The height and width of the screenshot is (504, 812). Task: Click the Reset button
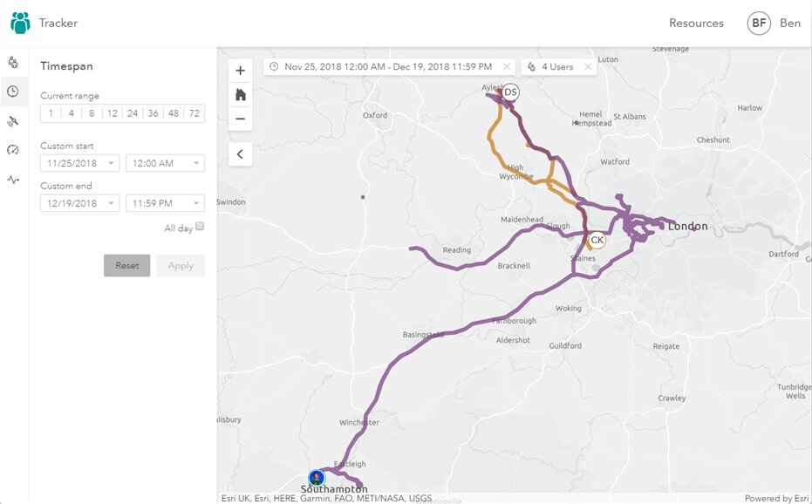126,265
